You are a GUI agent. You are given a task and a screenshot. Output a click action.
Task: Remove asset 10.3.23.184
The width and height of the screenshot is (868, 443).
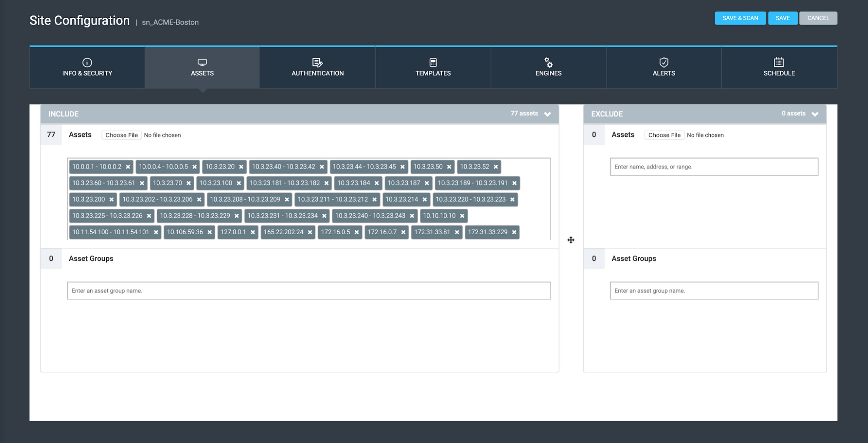[376, 184]
